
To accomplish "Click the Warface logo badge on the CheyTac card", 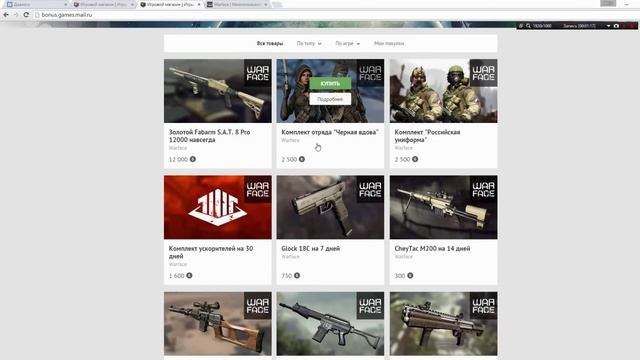I will tap(483, 190).
